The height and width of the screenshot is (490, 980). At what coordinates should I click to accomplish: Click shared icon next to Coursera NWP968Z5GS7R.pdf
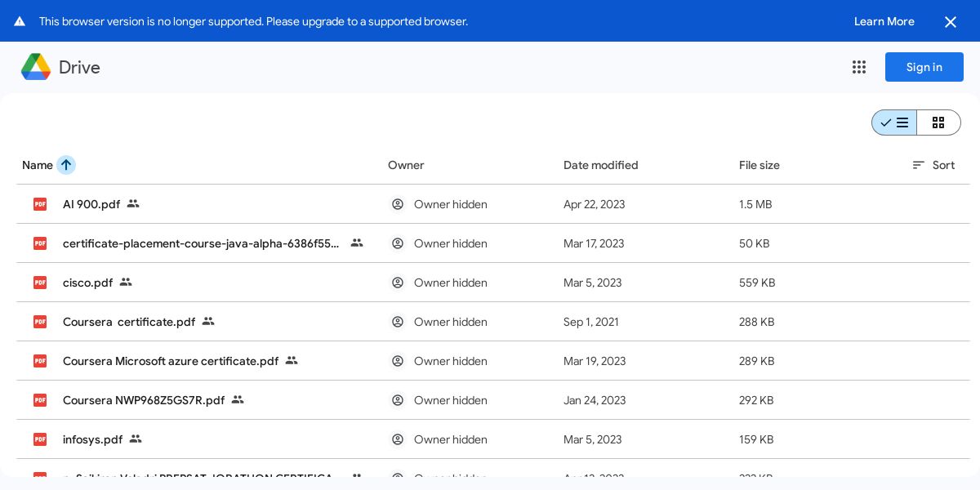tap(238, 399)
